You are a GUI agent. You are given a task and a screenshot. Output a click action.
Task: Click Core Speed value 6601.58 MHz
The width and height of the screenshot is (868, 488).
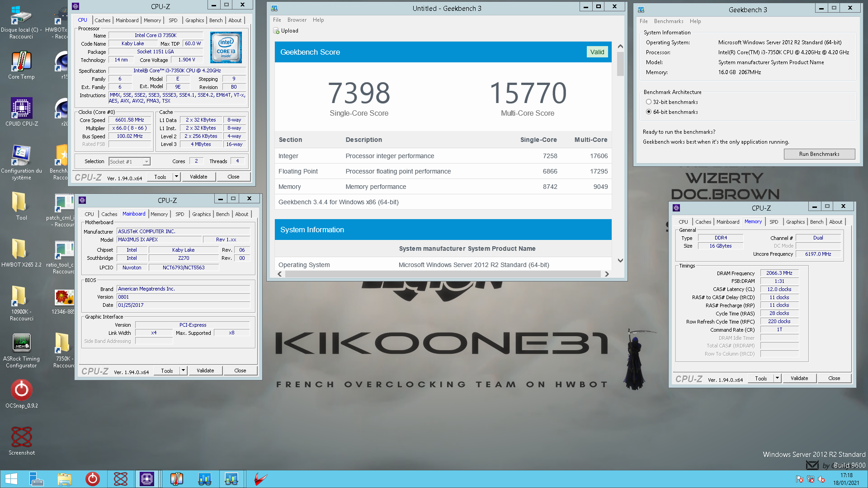click(x=130, y=120)
